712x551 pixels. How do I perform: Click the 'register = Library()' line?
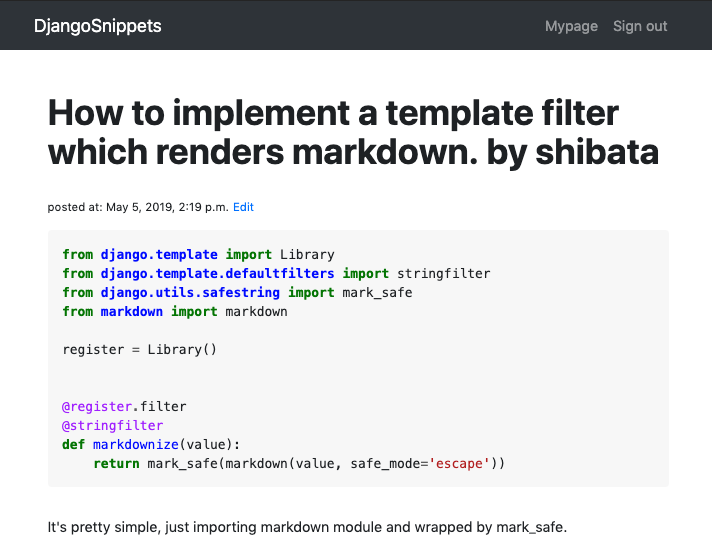(x=140, y=349)
